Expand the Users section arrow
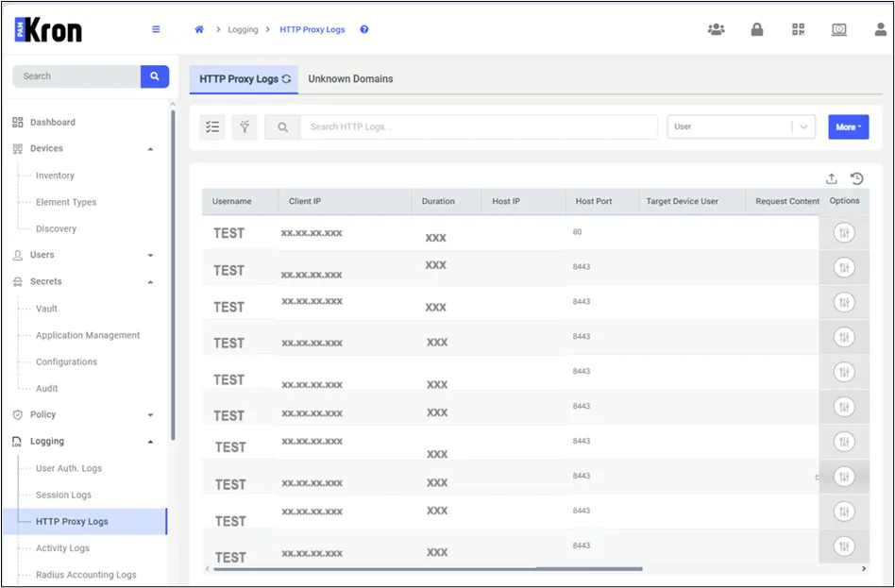The height and width of the screenshot is (588, 895). (150, 255)
